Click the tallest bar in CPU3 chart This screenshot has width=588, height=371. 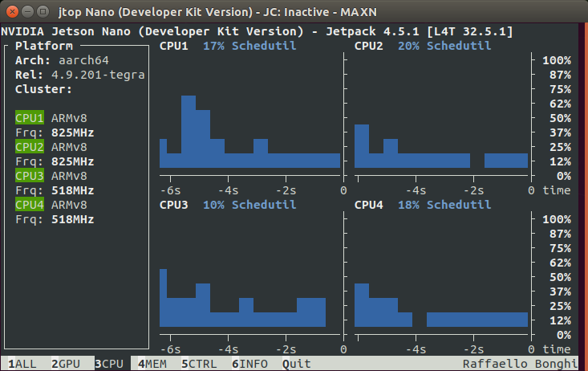pyautogui.click(x=163, y=298)
